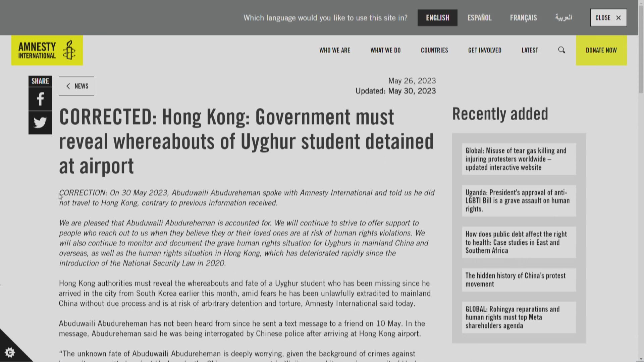This screenshot has width=644, height=362.
Task: Open Who We Are menu
Action: coord(334,50)
